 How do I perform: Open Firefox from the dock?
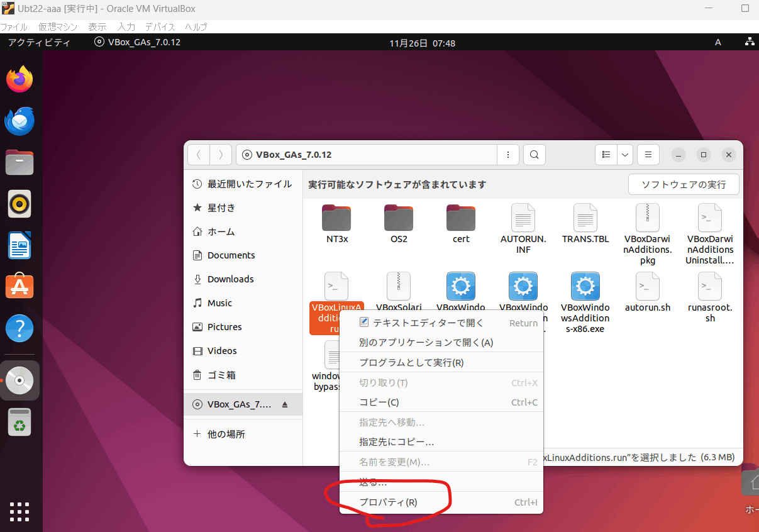click(19, 79)
